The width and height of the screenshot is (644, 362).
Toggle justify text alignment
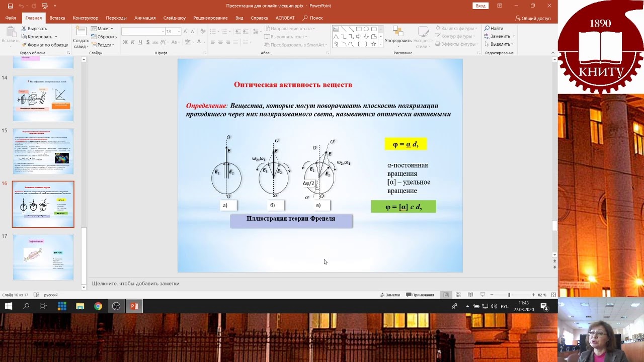[x=235, y=42]
